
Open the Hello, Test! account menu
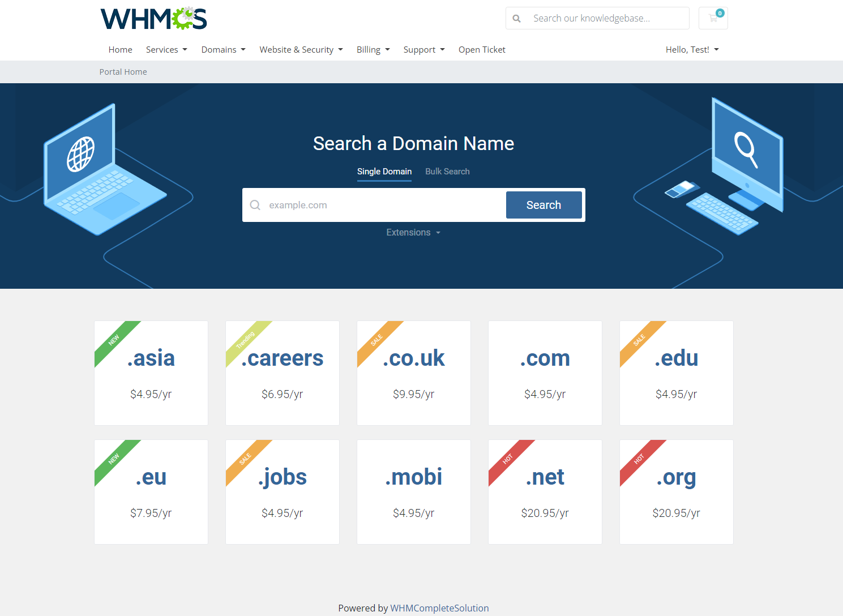click(x=692, y=50)
